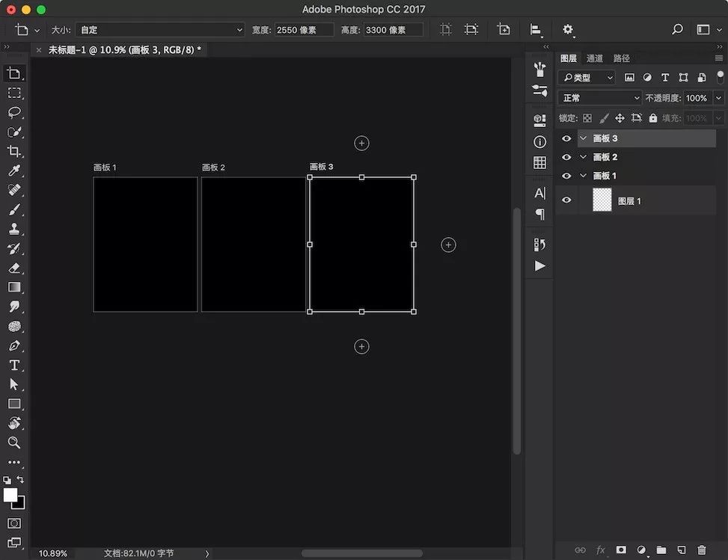Click the artboard settings gear icon

click(x=567, y=30)
